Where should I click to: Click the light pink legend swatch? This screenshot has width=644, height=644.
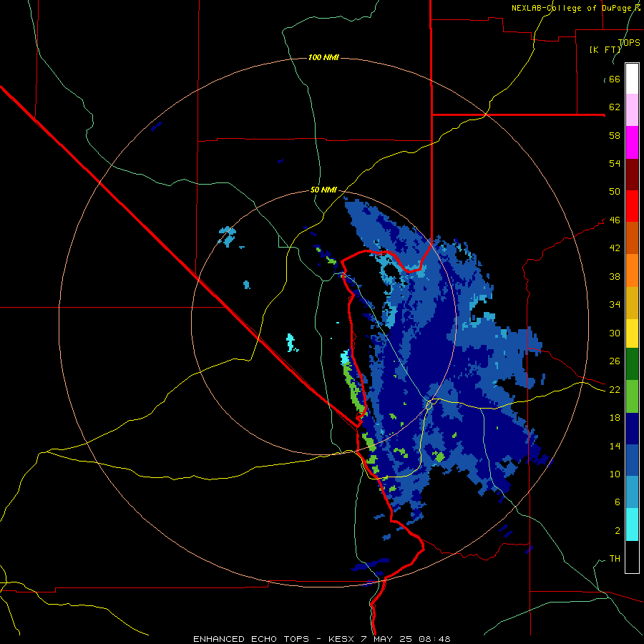point(632,109)
